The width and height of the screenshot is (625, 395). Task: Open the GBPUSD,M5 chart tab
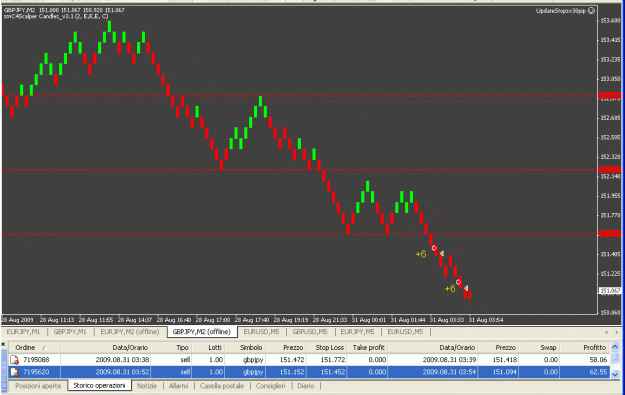tap(310, 332)
